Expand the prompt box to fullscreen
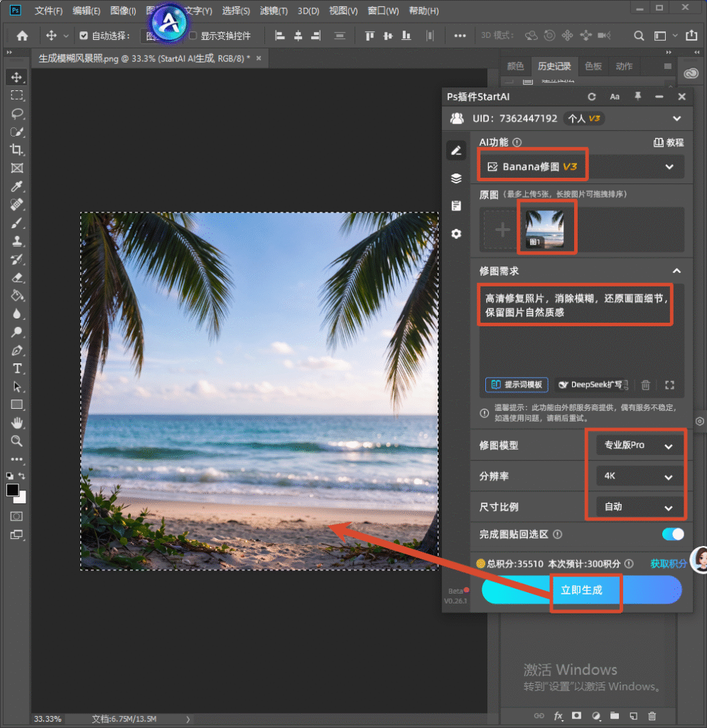This screenshot has height=728, width=707. [669, 385]
